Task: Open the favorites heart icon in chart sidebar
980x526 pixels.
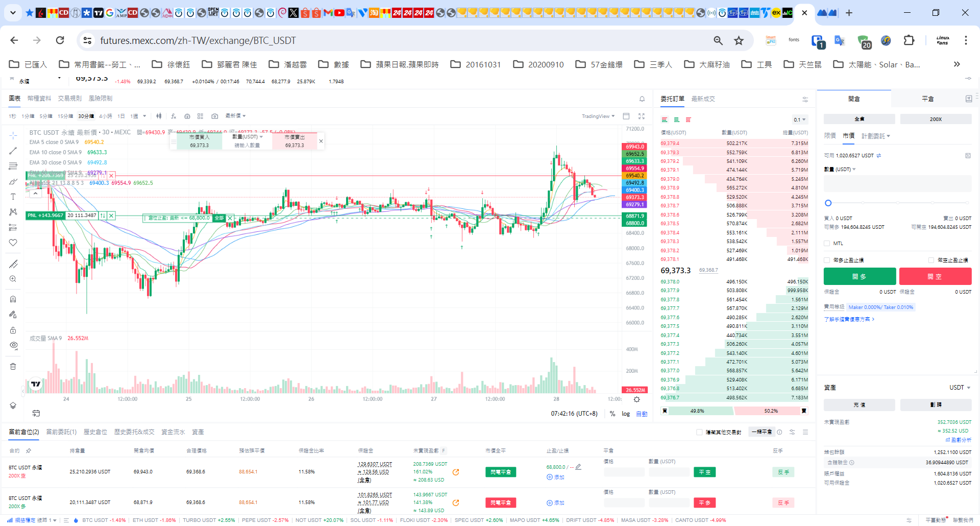Action: (13, 243)
